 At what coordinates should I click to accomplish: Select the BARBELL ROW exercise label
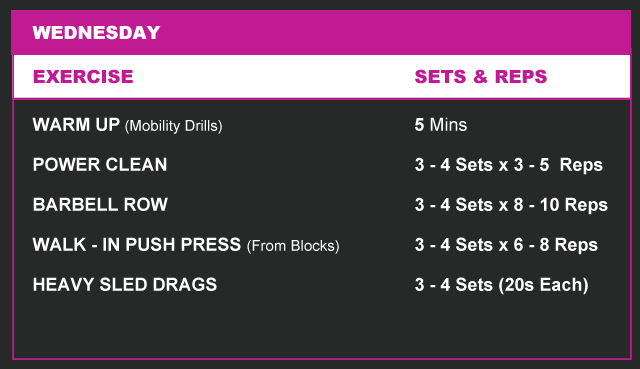[x=100, y=205]
